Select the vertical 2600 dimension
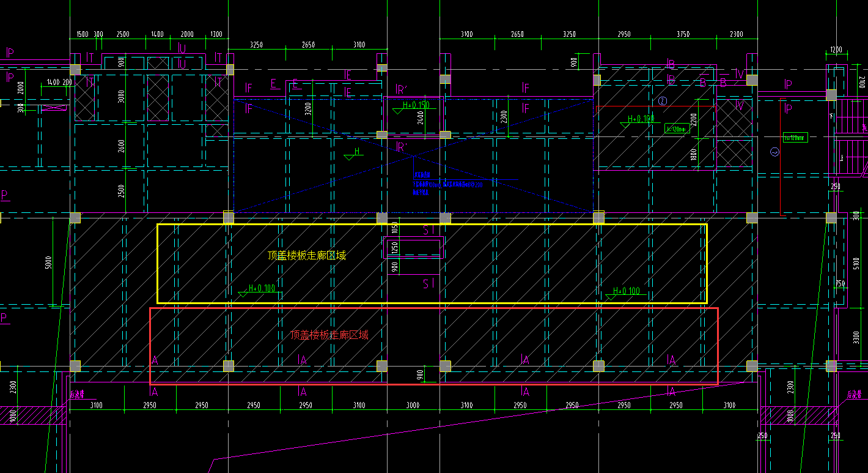Viewport: 868px width, 473px height. coord(122,146)
